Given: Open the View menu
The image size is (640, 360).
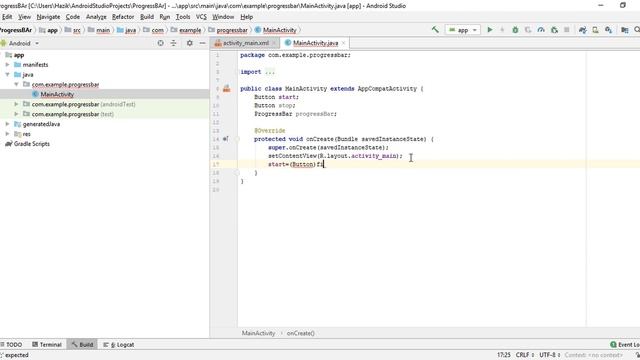Looking at the screenshot, I should (24, 17).
